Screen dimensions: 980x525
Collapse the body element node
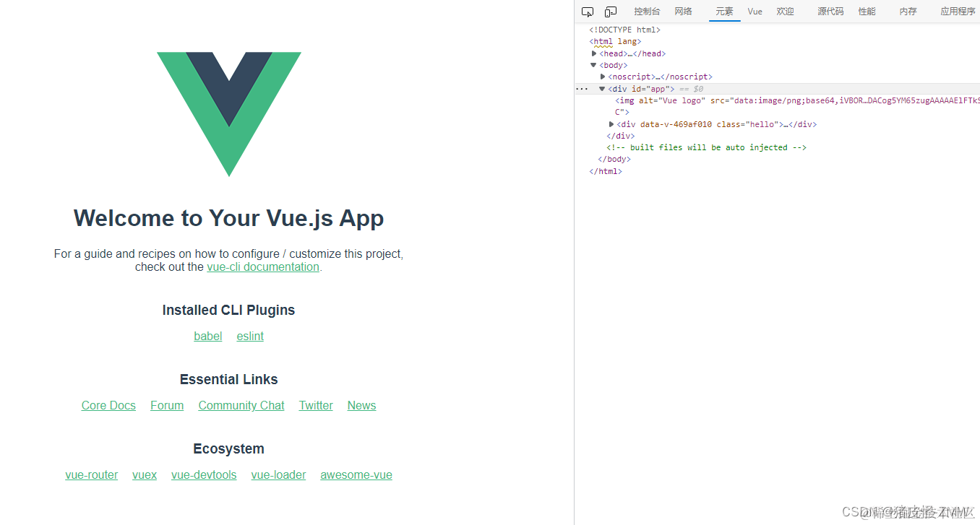click(593, 64)
